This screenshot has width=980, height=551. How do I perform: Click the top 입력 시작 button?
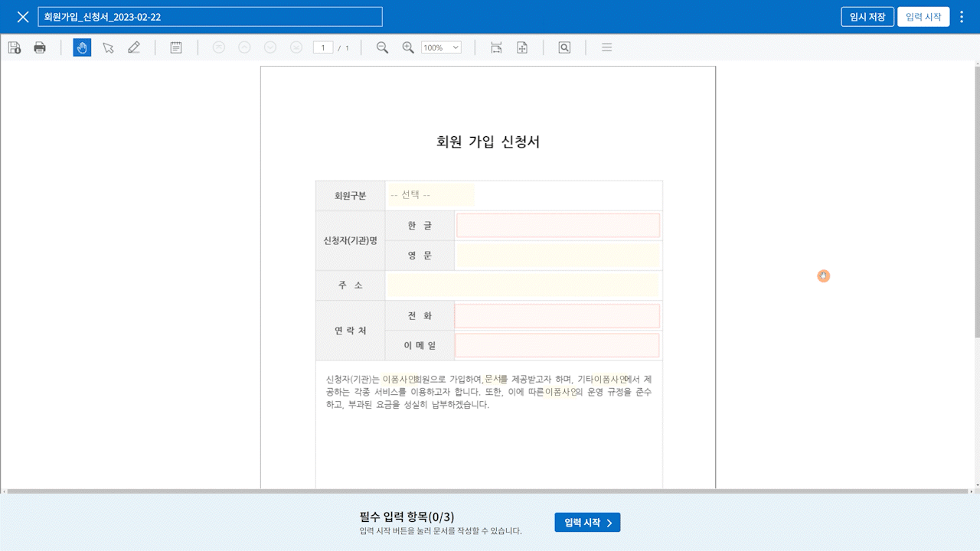click(923, 17)
